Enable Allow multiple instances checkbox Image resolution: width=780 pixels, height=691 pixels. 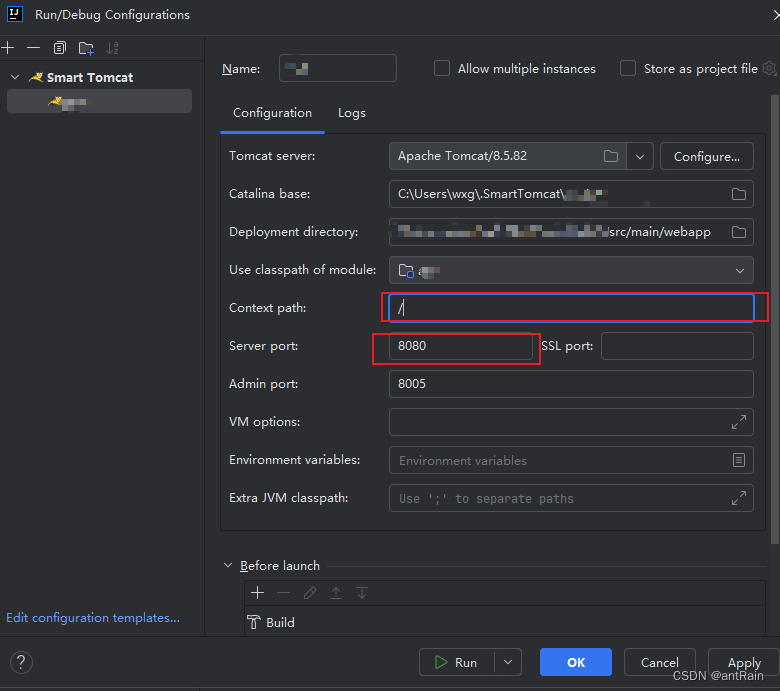coord(442,68)
